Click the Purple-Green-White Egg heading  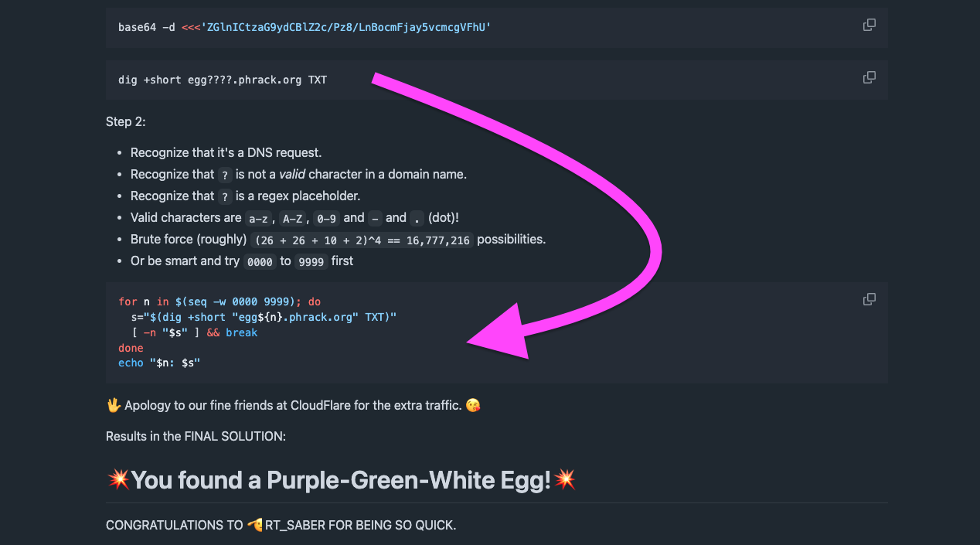(x=341, y=480)
